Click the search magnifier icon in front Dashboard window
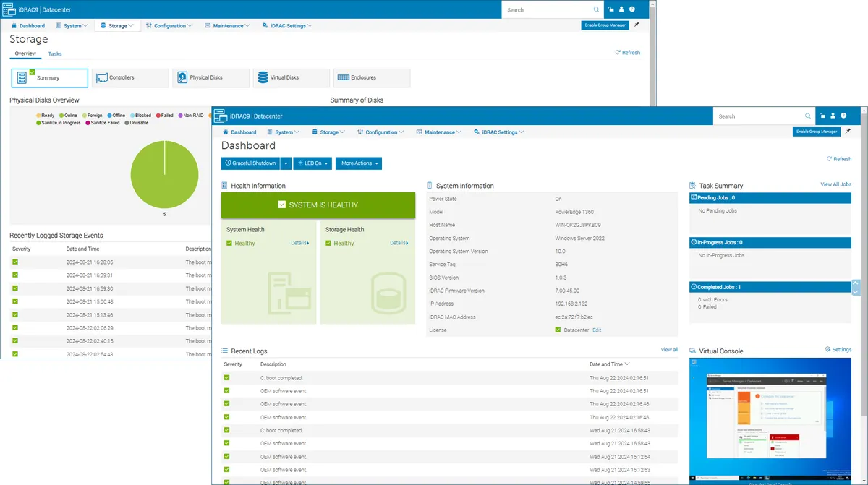 click(x=808, y=116)
